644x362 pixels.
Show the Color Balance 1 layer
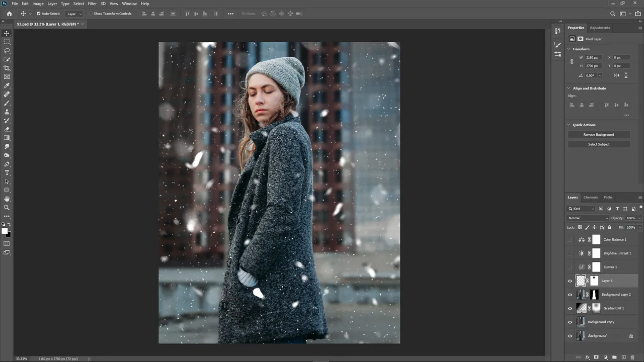click(x=570, y=239)
